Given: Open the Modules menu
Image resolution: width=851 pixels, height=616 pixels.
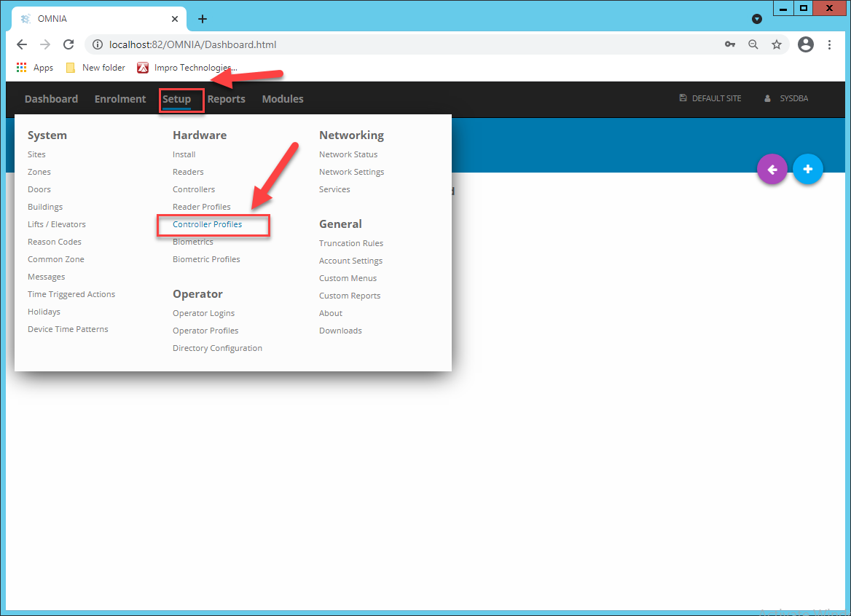Looking at the screenshot, I should coord(283,99).
